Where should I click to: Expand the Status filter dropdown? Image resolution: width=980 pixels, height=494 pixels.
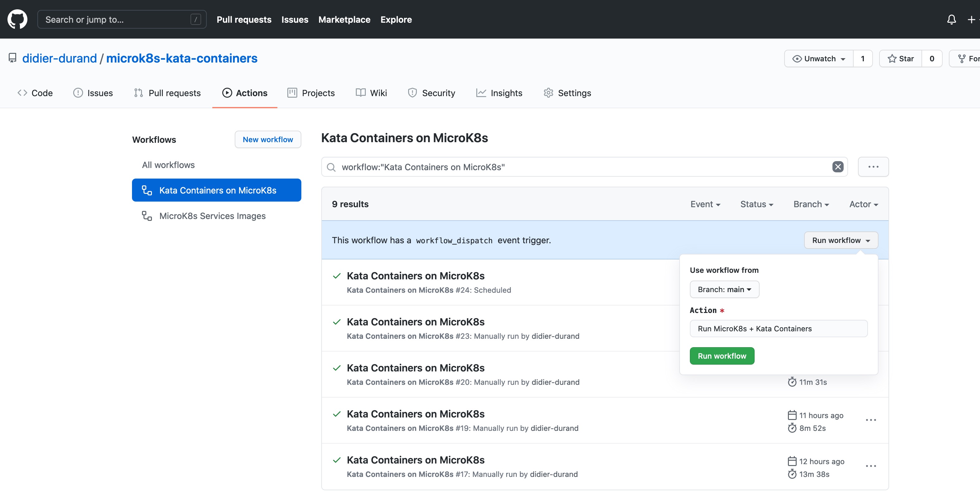coord(757,204)
